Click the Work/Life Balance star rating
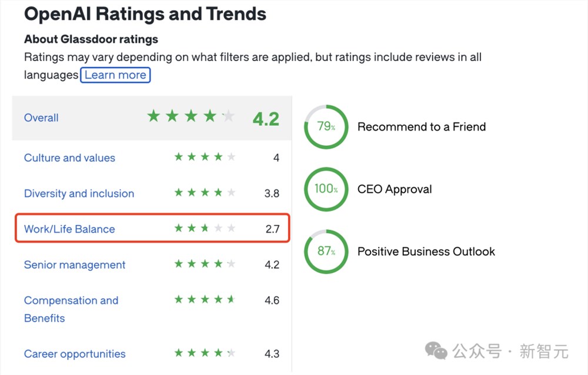This screenshot has width=588, height=375. tap(205, 229)
